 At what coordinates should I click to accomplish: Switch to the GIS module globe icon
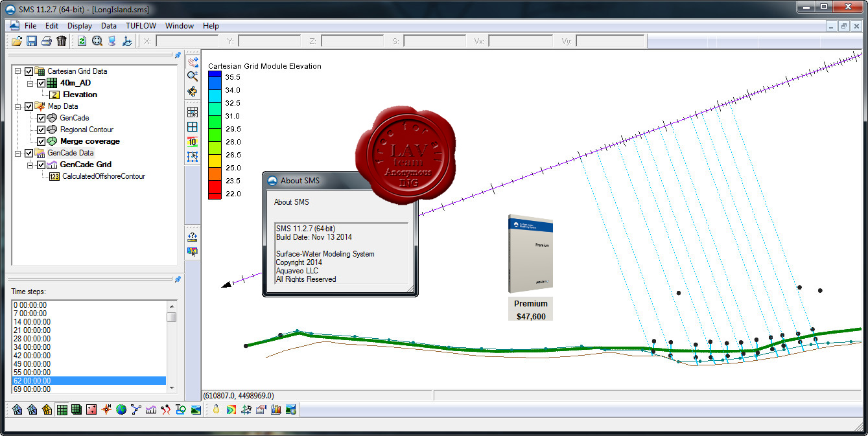(x=121, y=409)
